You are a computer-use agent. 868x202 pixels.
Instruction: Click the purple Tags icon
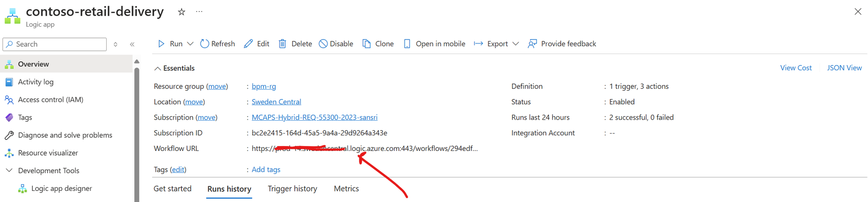point(9,117)
